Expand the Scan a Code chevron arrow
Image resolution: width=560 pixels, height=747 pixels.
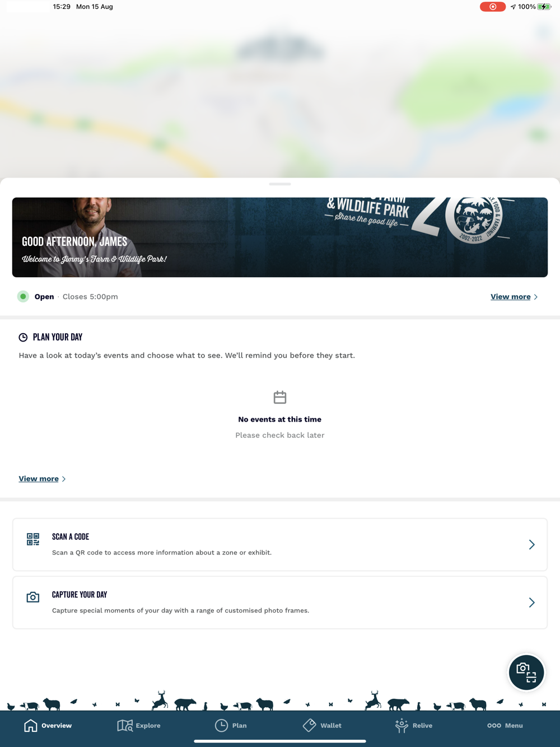tap(532, 544)
